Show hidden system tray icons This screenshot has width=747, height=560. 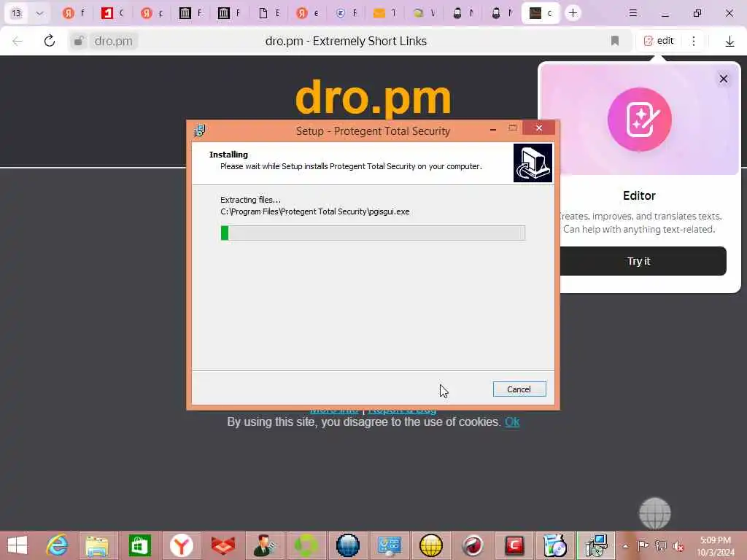pyautogui.click(x=625, y=545)
